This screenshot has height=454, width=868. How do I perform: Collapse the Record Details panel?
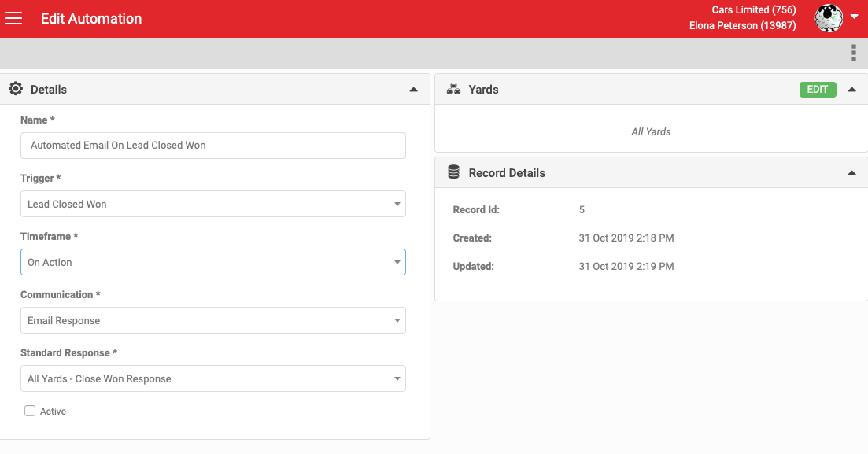(852, 173)
